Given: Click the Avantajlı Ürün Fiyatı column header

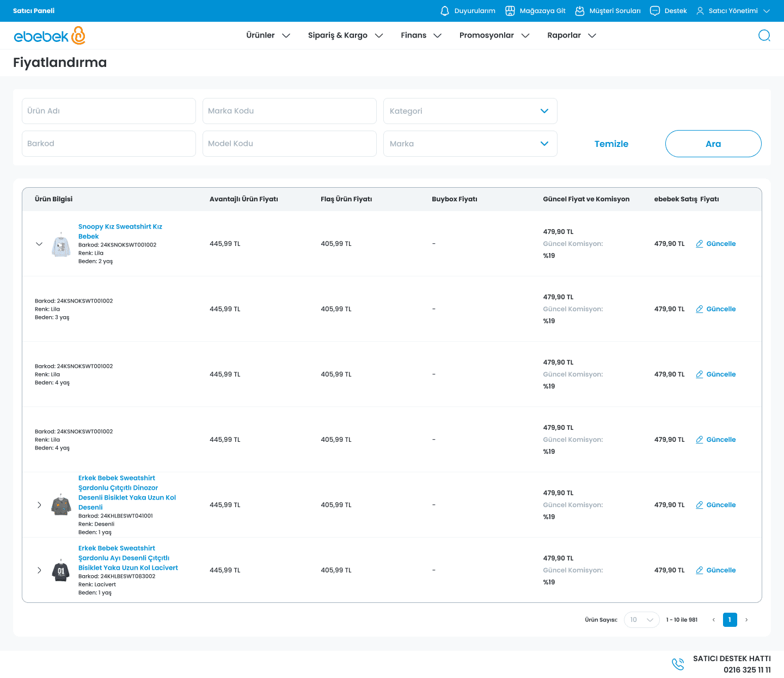Looking at the screenshot, I should [x=244, y=199].
